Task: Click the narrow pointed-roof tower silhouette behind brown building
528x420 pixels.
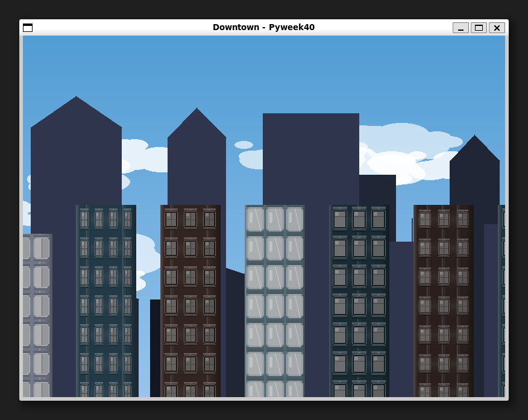Action: click(x=196, y=157)
